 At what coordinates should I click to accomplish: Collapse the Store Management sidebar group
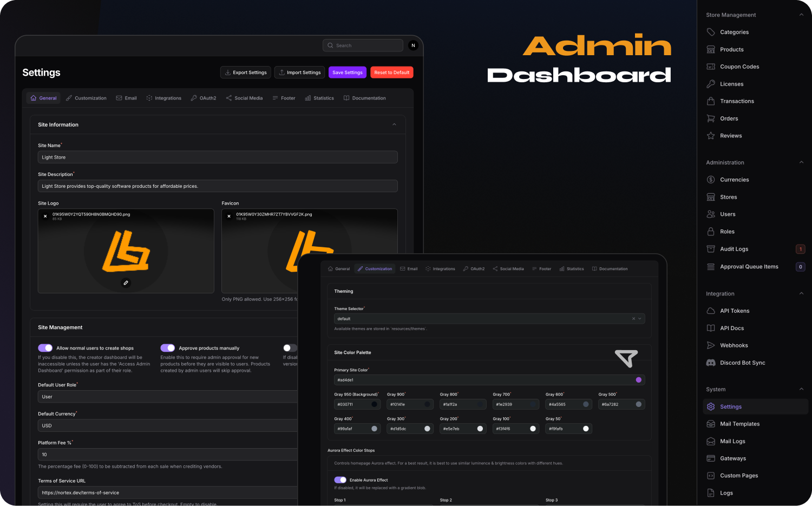click(801, 15)
